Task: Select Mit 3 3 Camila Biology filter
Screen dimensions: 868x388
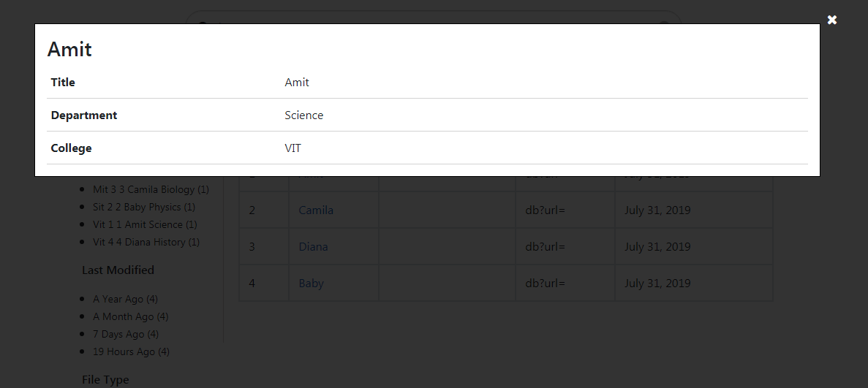Action: tap(151, 189)
